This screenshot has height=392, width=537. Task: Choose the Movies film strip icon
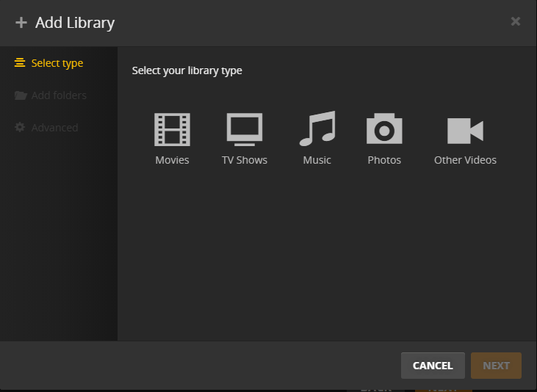click(172, 130)
